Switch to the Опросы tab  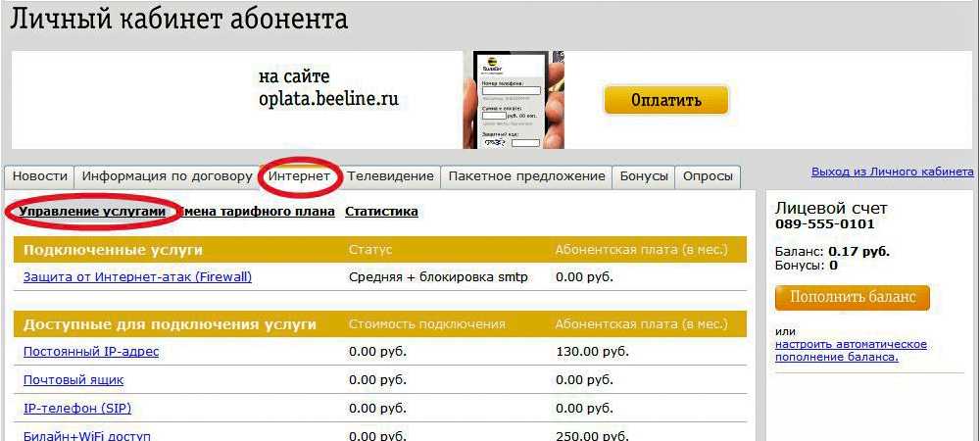tap(708, 176)
